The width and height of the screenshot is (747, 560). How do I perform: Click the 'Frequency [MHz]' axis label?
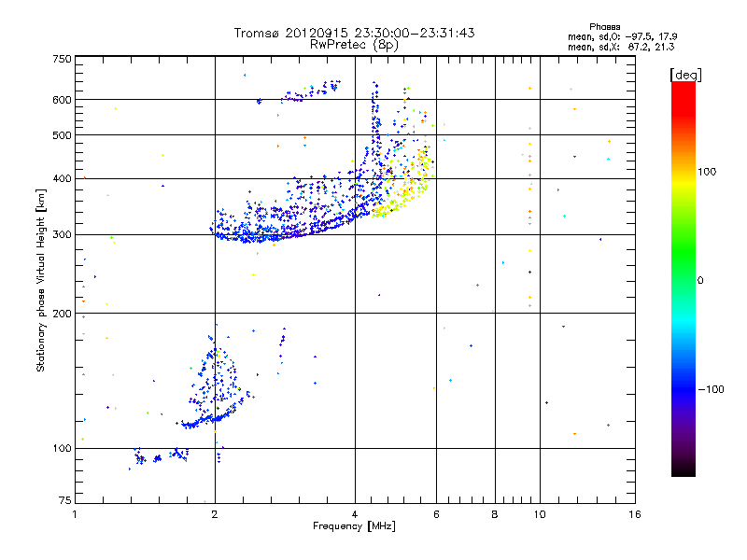354,526
